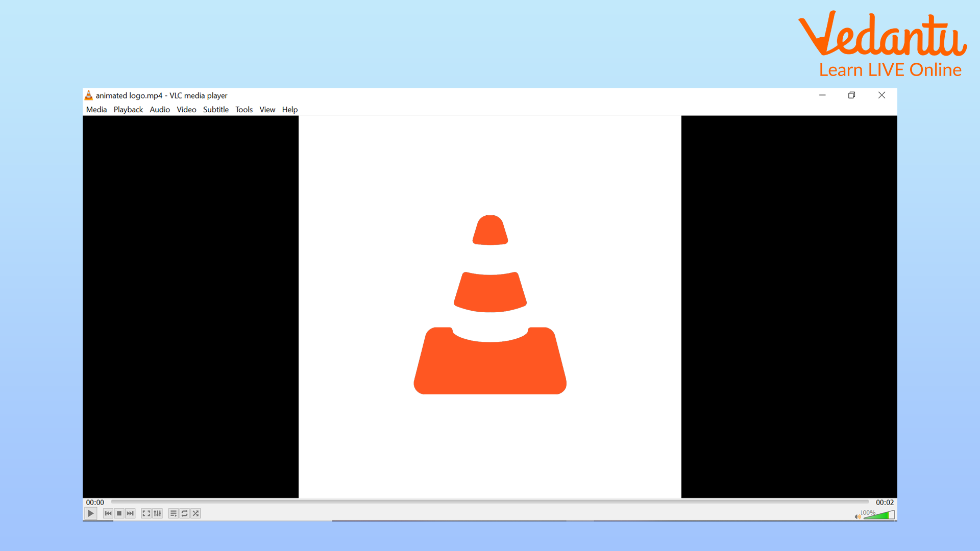This screenshot has height=551, width=980.
Task: Show extended settings equalizer icon
Action: coord(157,513)
